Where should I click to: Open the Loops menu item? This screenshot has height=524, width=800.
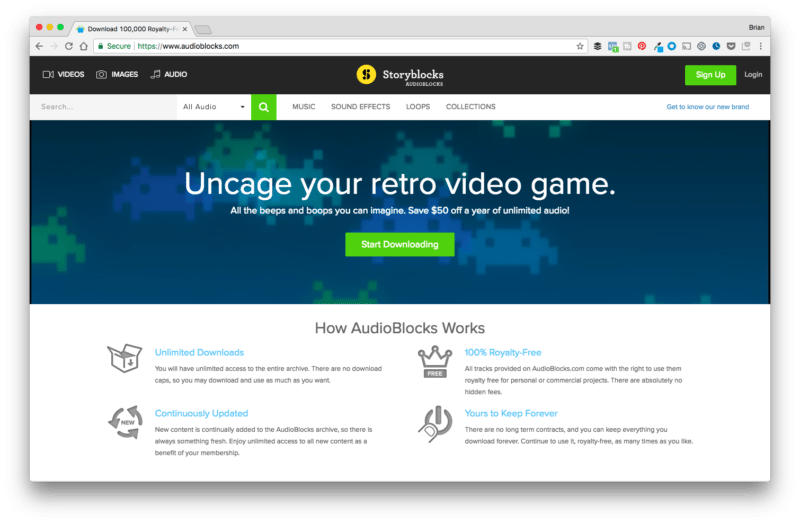418,107
